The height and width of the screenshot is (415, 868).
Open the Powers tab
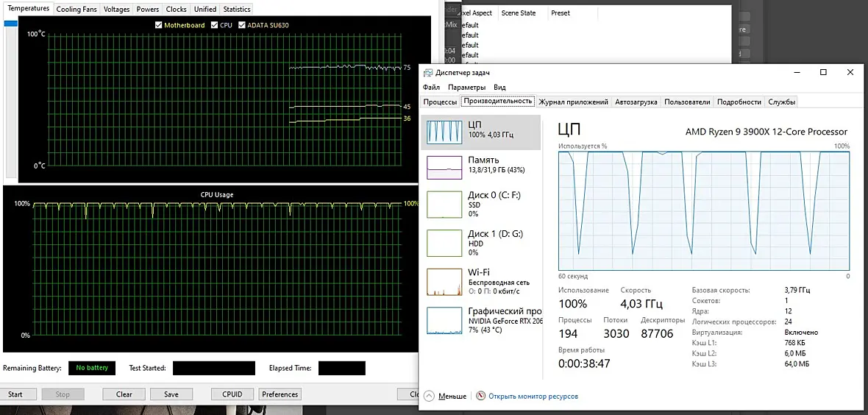[148, 9]
